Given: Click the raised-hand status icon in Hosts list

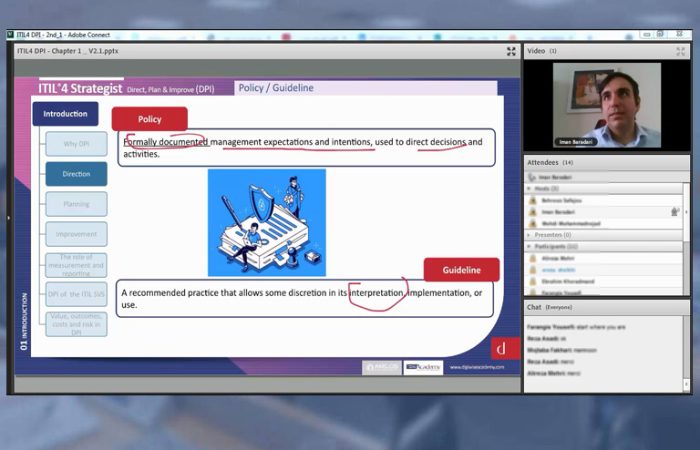Looking at the screenshot, I should coord(675,212).
